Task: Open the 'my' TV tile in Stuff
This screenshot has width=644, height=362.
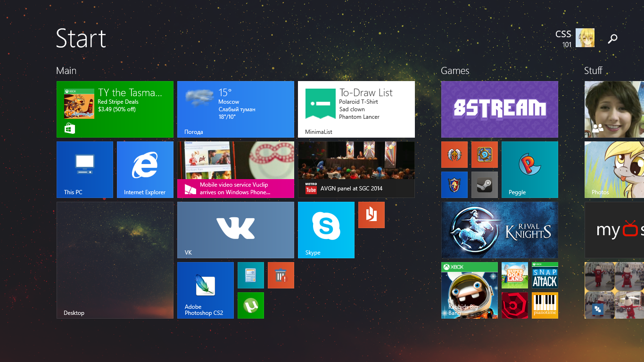Action: click(614, 230)
